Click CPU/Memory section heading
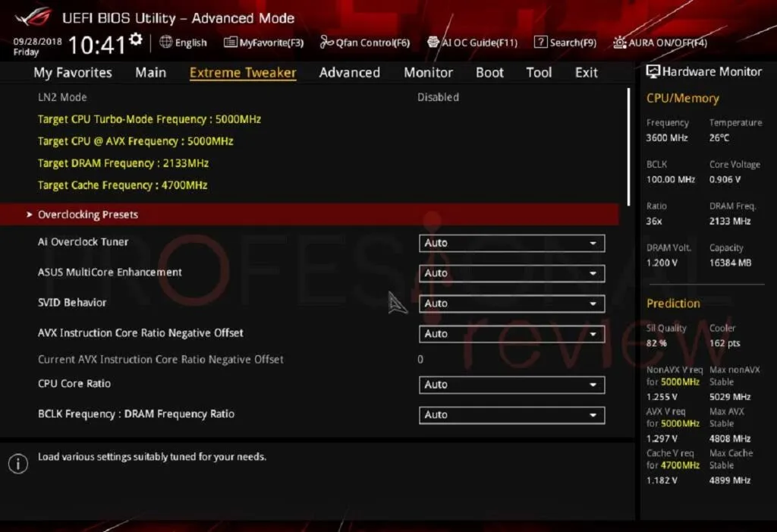The height and width of the screenshot is (532, 777). tap(682, 98)
